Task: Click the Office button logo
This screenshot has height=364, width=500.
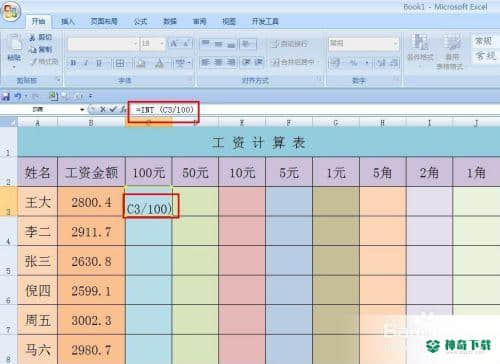Action: [11, 12]
